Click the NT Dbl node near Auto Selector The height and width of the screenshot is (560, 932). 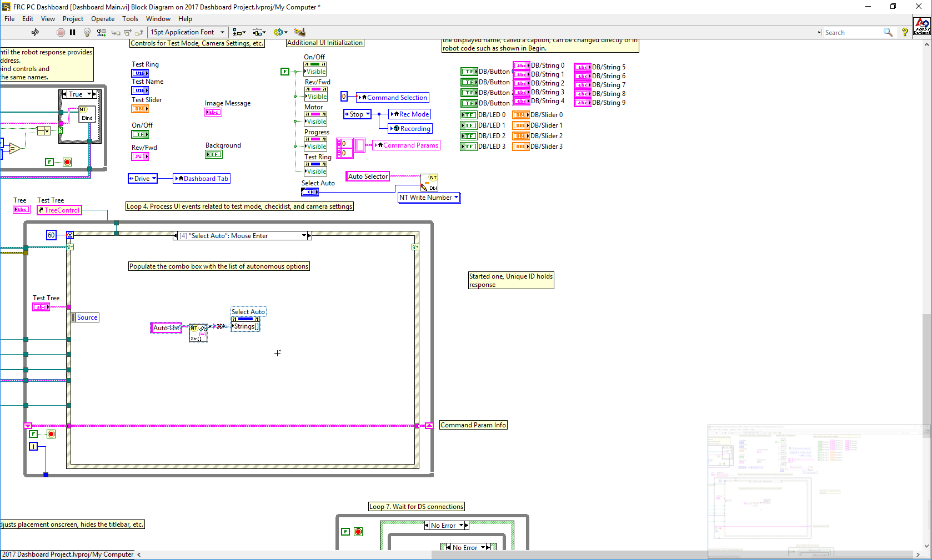pyautogui.click(x=429, y=183)
